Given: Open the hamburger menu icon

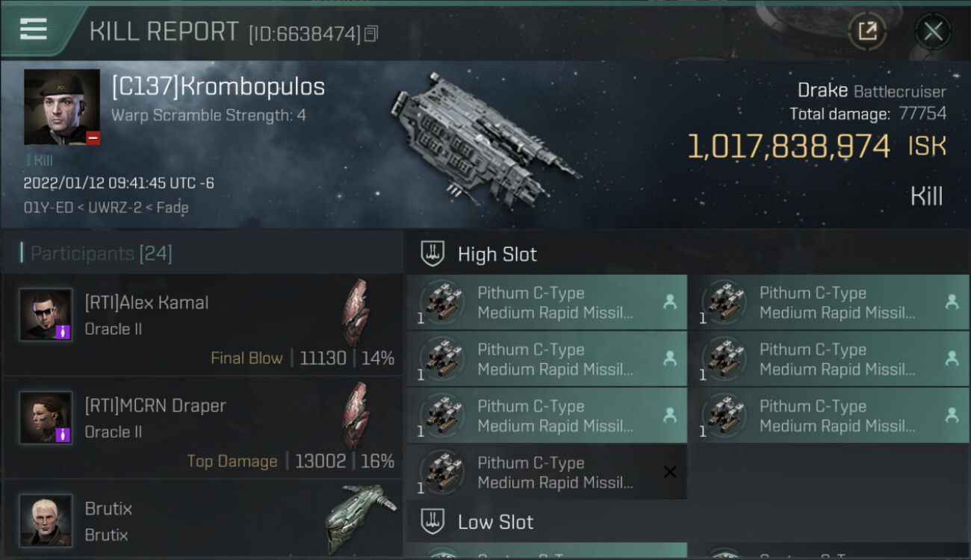Looking at the screenshot, I should tap(34, 29).
